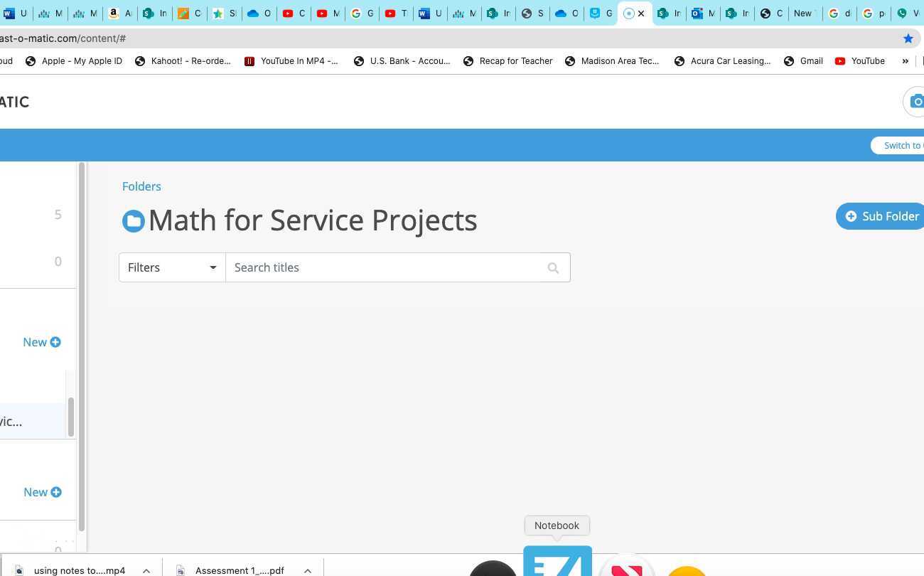Open the Notebook app from the dock

(x=557, y=562)
